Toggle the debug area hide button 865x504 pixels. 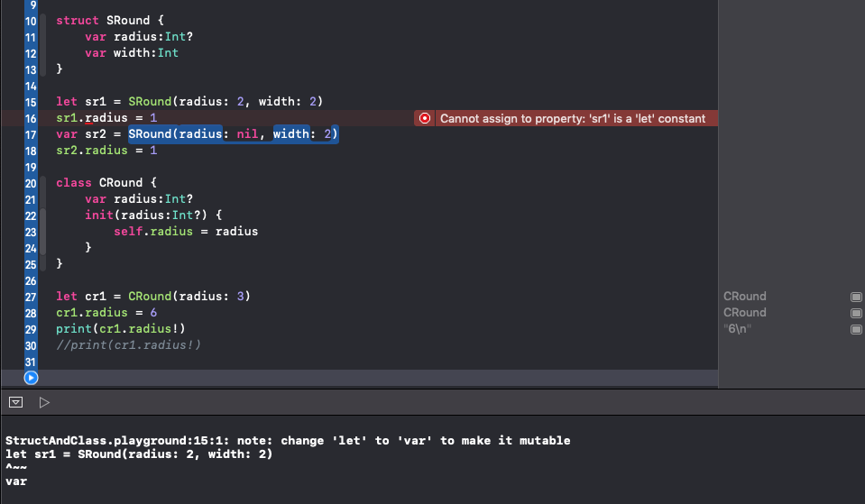coord(16,402)
